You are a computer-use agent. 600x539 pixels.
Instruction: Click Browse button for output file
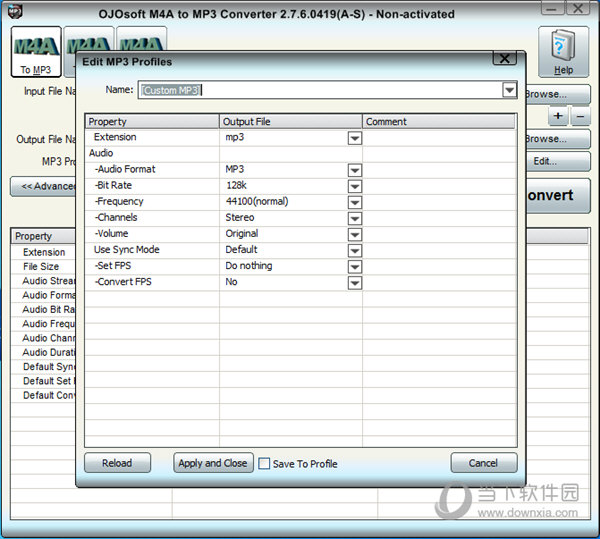click(x=558, y=139)
